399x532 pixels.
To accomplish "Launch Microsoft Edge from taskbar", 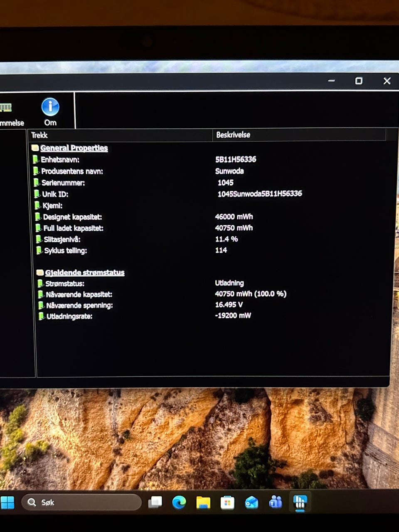I will tap(179, 502).
